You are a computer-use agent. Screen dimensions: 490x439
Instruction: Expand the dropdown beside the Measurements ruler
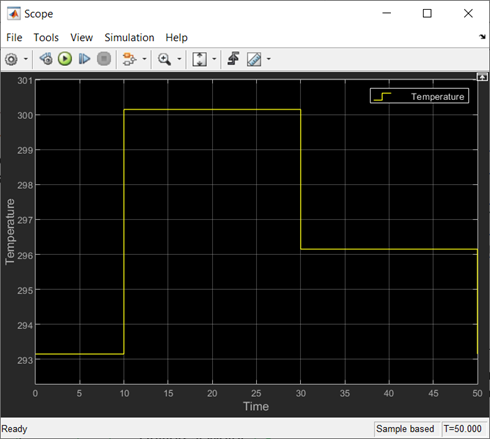click(269, 59)
